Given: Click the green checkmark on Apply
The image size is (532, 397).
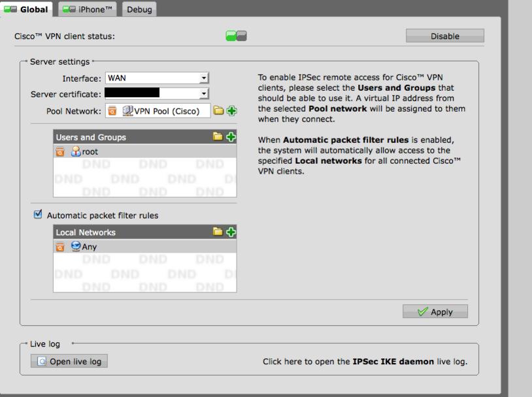Looking at the screenshot, I should pyautogui.click(x=422, y=311).
